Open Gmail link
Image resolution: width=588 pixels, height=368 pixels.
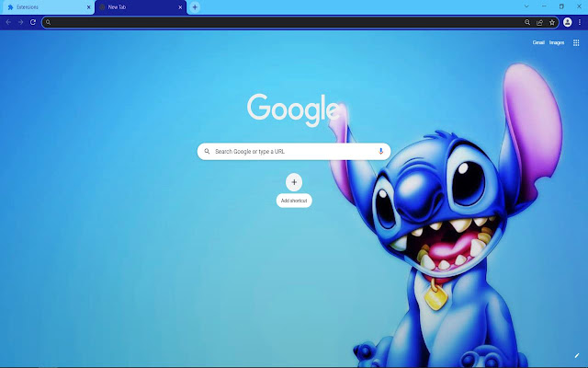tap(538, 43)
